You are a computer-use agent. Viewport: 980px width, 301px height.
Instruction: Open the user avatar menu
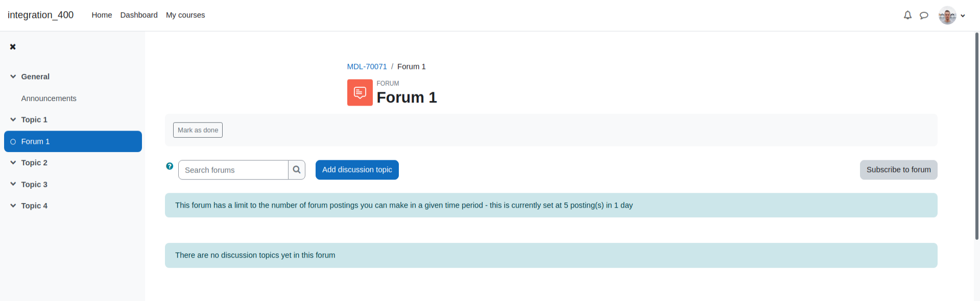tap(947, 15)
